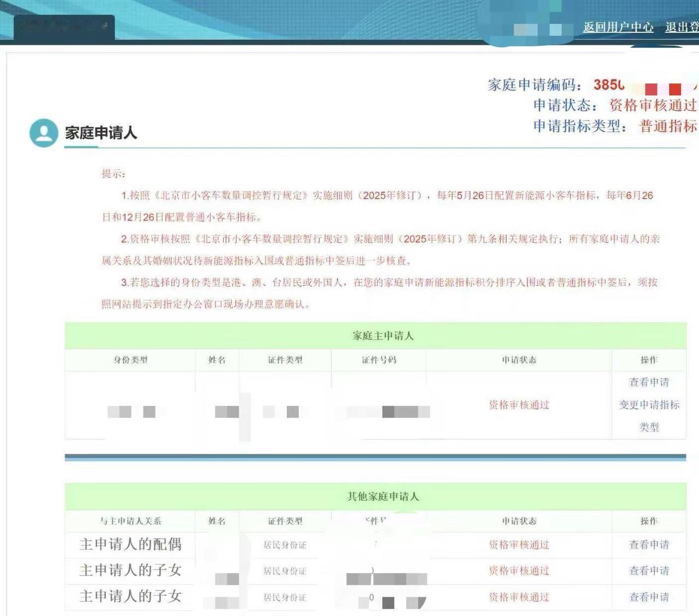Open 查看申请 for 主申请人的配偶
699x616 pixels.
point(648,544)
